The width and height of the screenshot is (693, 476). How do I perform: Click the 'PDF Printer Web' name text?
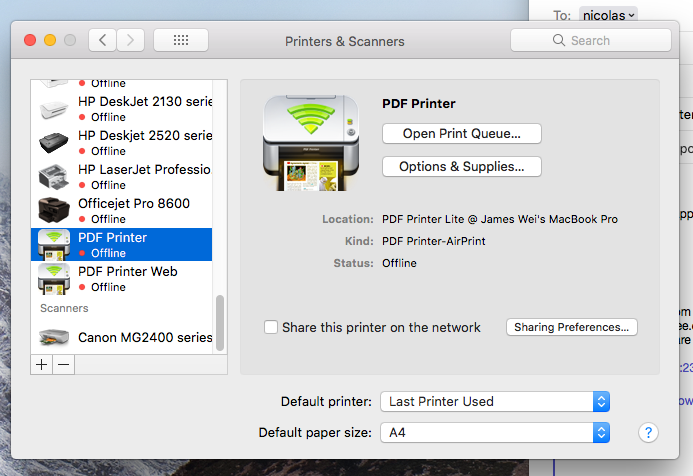(128, 271)
